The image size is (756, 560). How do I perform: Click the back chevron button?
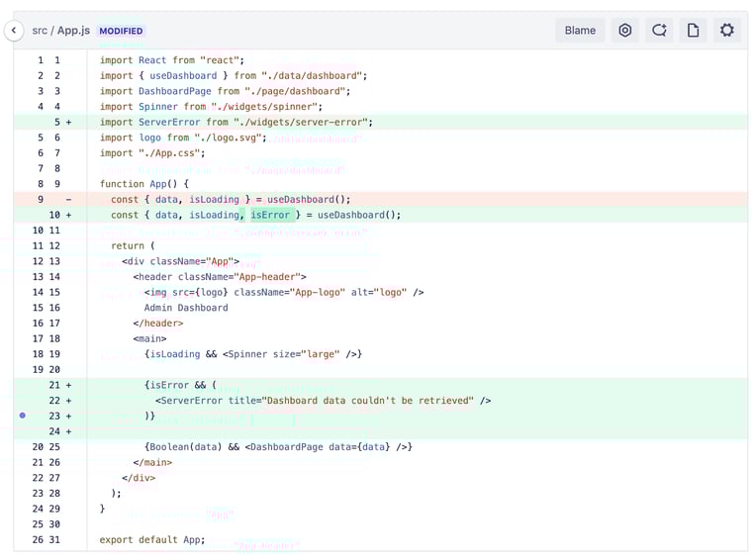[x=14, y=31]
